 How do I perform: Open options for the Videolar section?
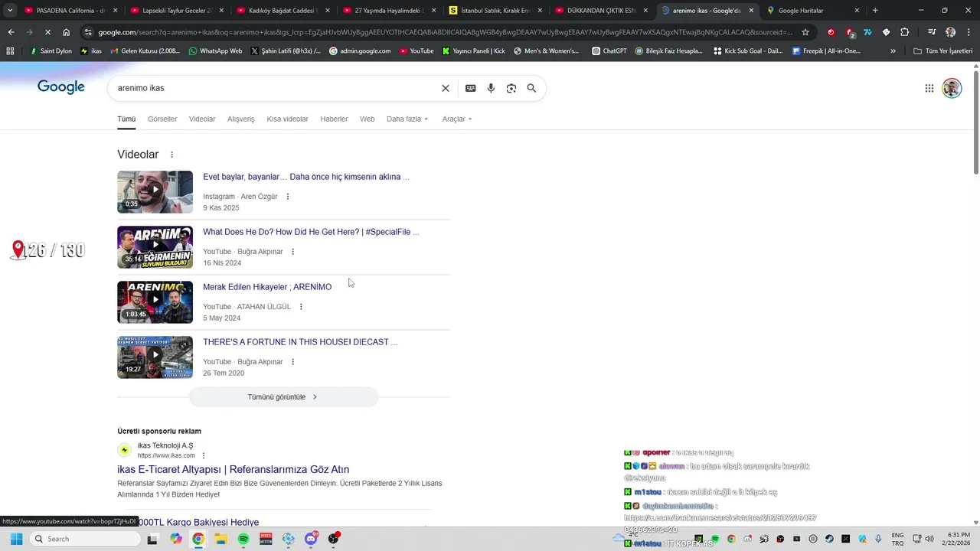[171, 155]
